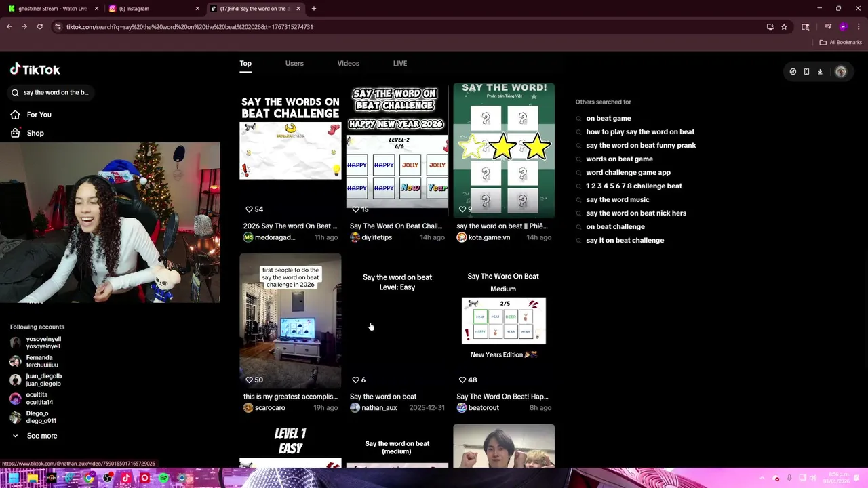Open the For You home icon
The width and height of the screenshot is (868, 488).
(15, 115)
